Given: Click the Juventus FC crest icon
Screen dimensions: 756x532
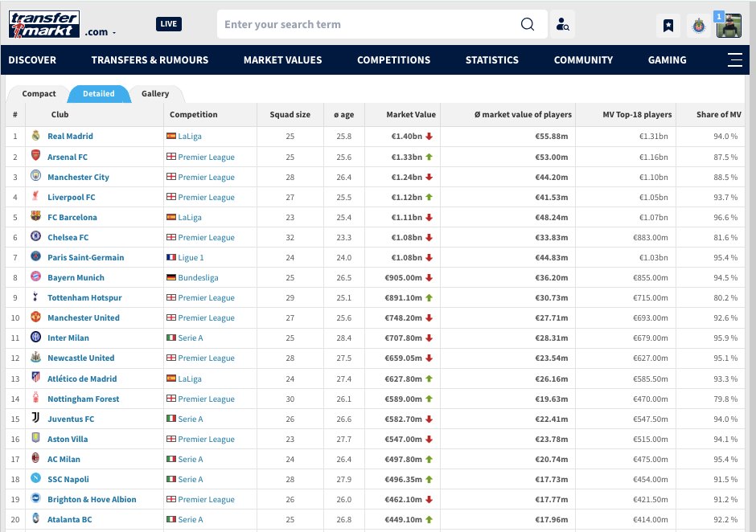Looking at the screenshot, I should pos(35,419).
